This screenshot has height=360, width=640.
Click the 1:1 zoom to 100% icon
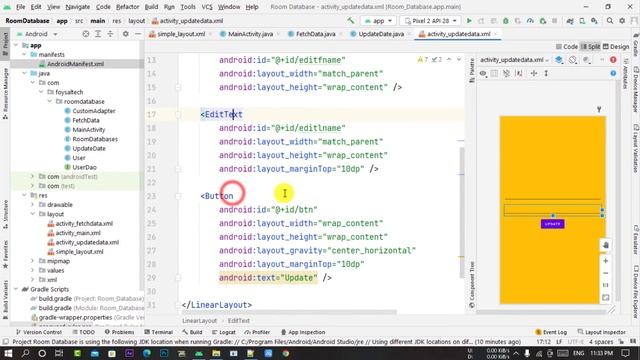click(606, 285)
